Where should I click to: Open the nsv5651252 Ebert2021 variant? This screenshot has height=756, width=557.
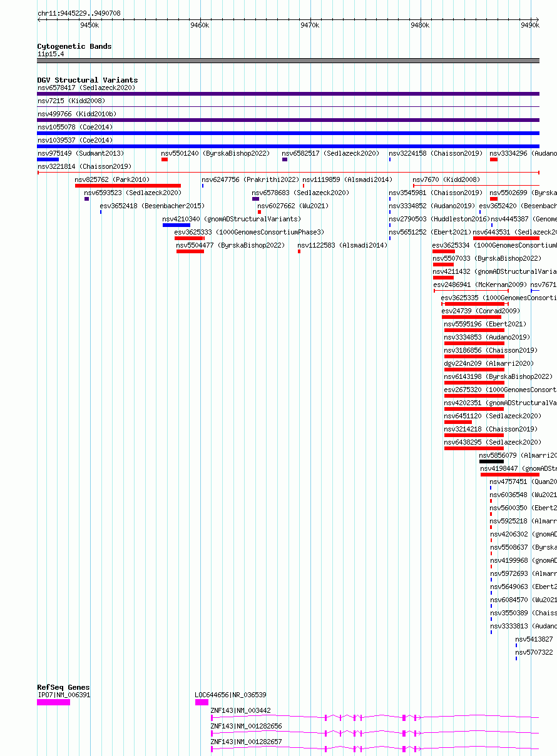(430, 232)
